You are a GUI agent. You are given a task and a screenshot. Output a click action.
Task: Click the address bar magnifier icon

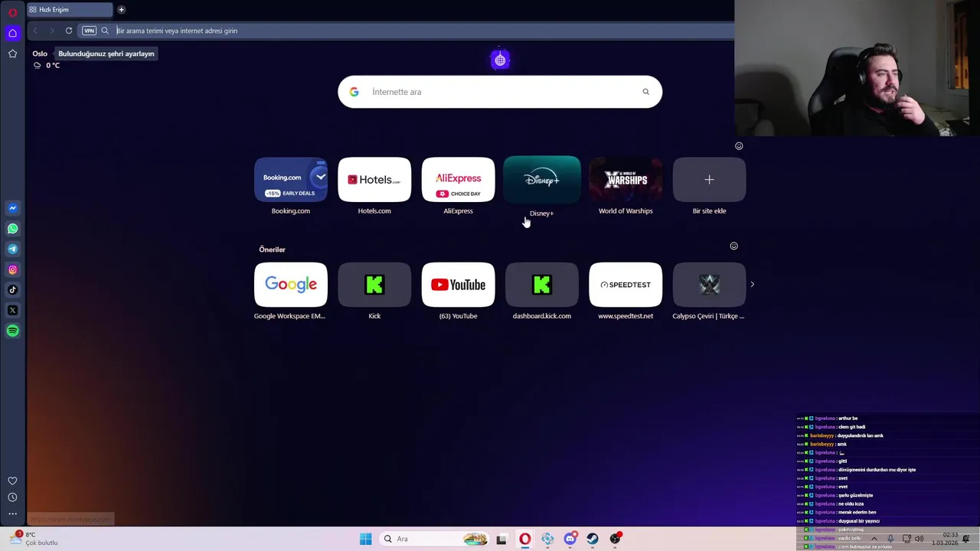point(105,31)
